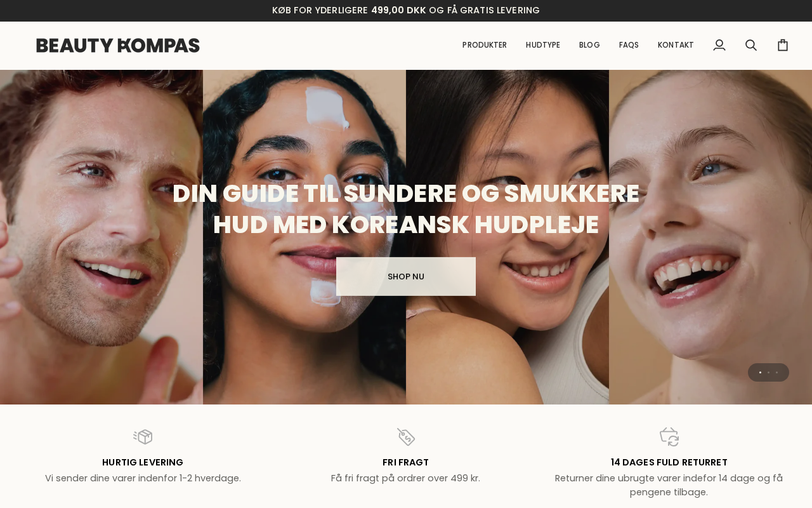Screen dimensions: 812x508
Task: Click the 14 Dages Fuld Returret heading
Action: coord(669,462)
